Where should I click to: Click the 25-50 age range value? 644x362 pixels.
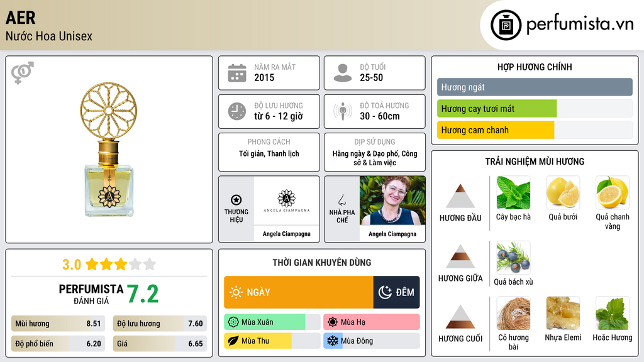[x=371, y=77]
